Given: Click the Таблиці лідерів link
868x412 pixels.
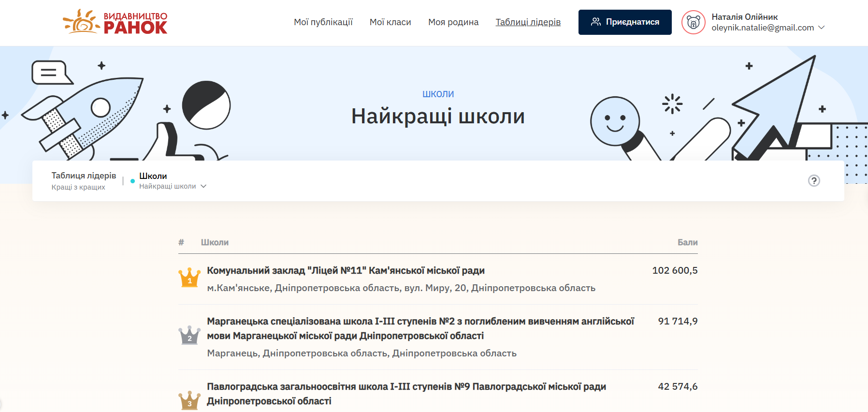Looking at the screenshot, I should pyautogui.click(x=528, y=22).
